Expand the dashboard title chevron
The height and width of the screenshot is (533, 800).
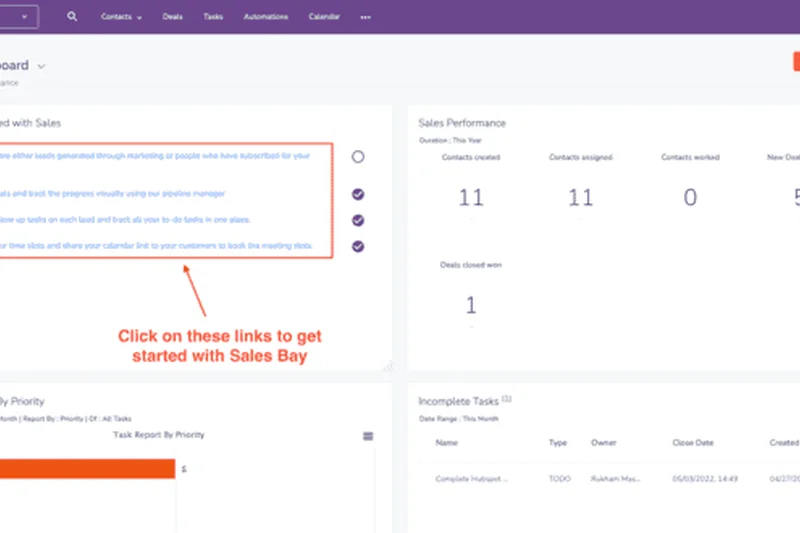[41, 66]
